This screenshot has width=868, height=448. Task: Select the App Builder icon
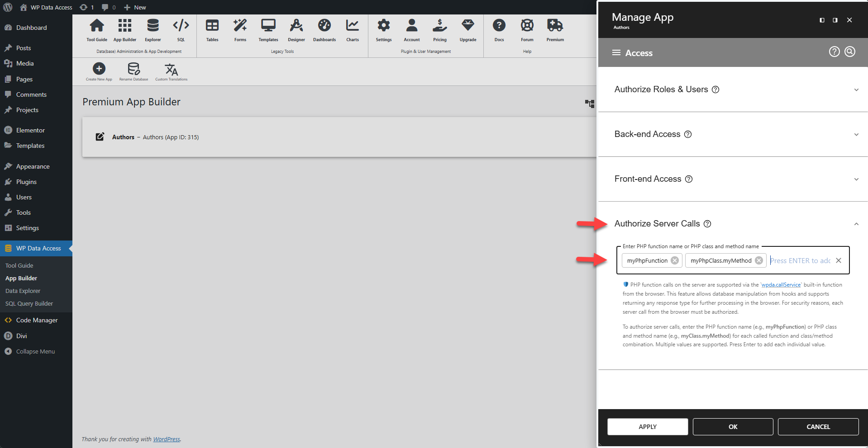124,29
